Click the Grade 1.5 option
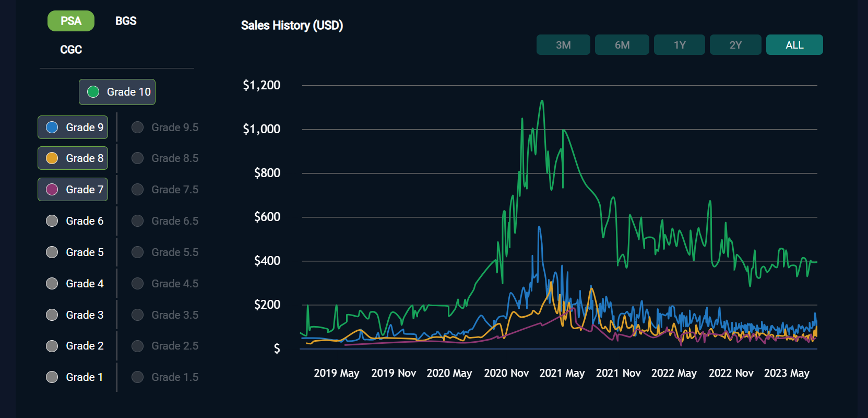The height and width of the screenshot is (418, 868). pos(165,377)
